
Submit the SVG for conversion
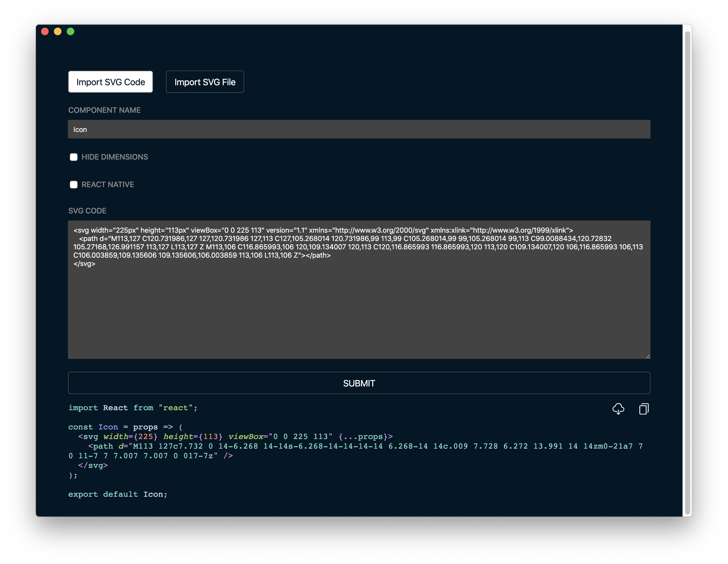[358, 383]
